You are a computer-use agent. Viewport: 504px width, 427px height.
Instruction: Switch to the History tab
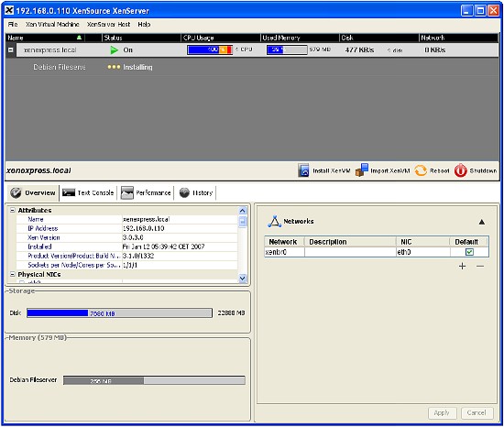coord(196,192)
